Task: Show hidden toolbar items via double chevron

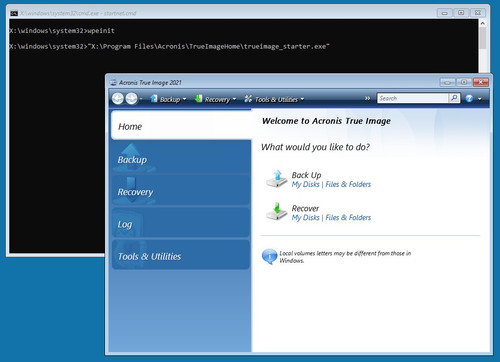Action: click(367, 98)
